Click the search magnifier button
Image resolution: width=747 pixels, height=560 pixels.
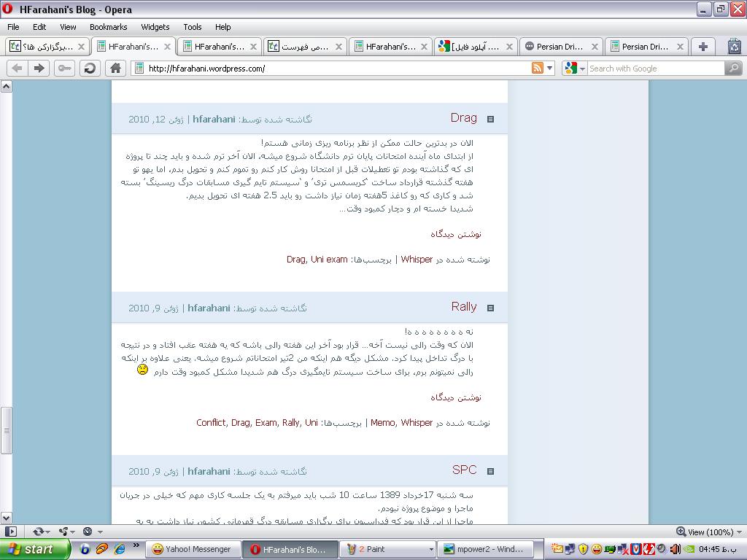pos(732,68)
